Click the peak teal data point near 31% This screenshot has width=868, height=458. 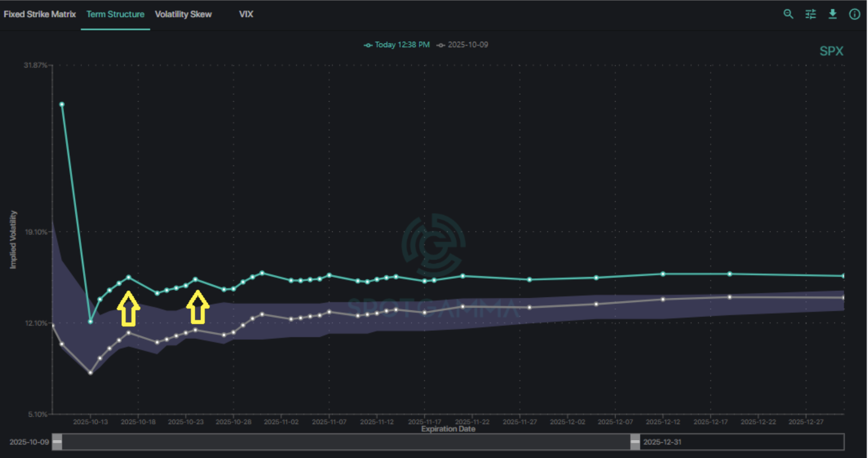(62, 104)
